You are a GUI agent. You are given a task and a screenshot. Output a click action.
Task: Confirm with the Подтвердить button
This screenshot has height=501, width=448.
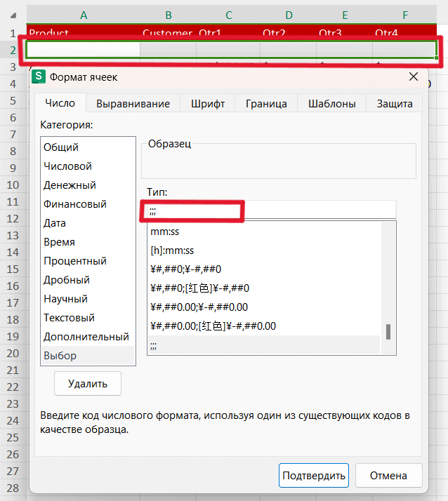pos(314,476)
